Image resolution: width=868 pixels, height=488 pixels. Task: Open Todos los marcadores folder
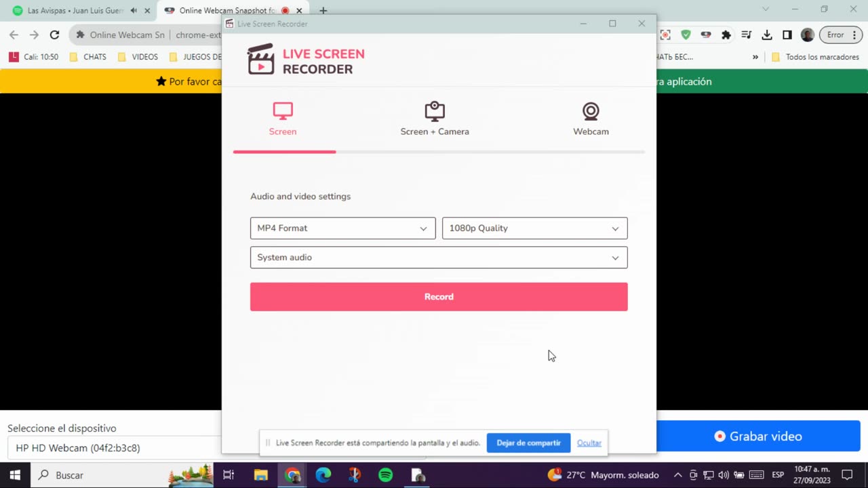[x=815, y=57]
